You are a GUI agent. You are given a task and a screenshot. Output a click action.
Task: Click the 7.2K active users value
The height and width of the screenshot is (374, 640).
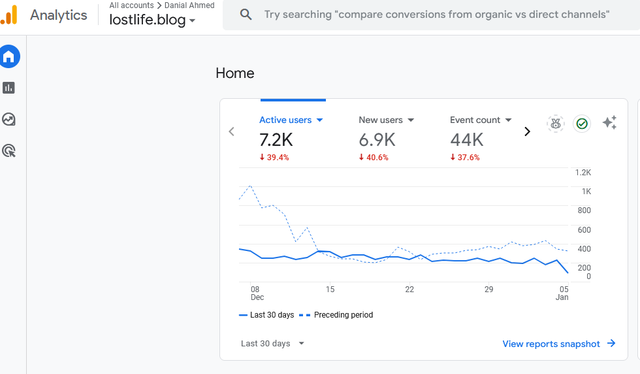[x=276, y=140]
